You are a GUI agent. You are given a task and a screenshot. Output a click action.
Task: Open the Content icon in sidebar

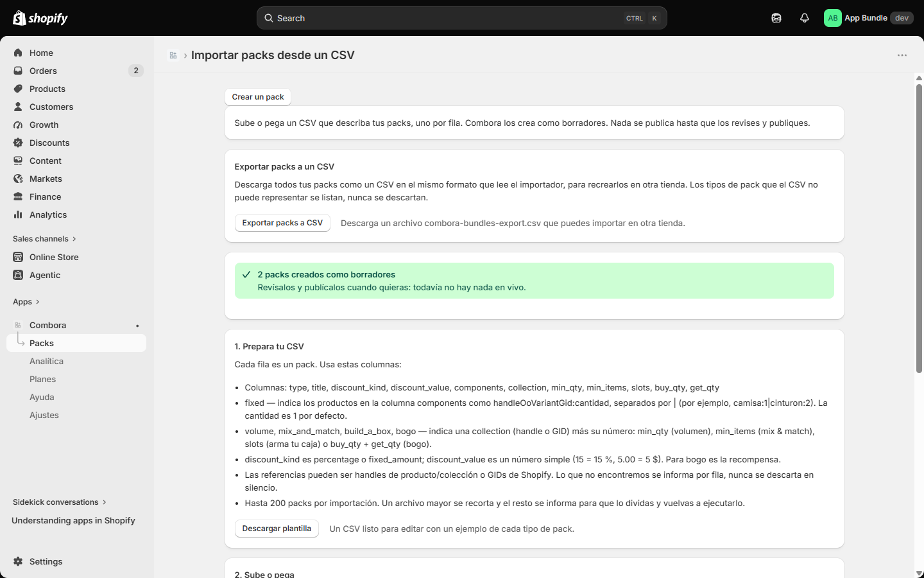[18, 161]
